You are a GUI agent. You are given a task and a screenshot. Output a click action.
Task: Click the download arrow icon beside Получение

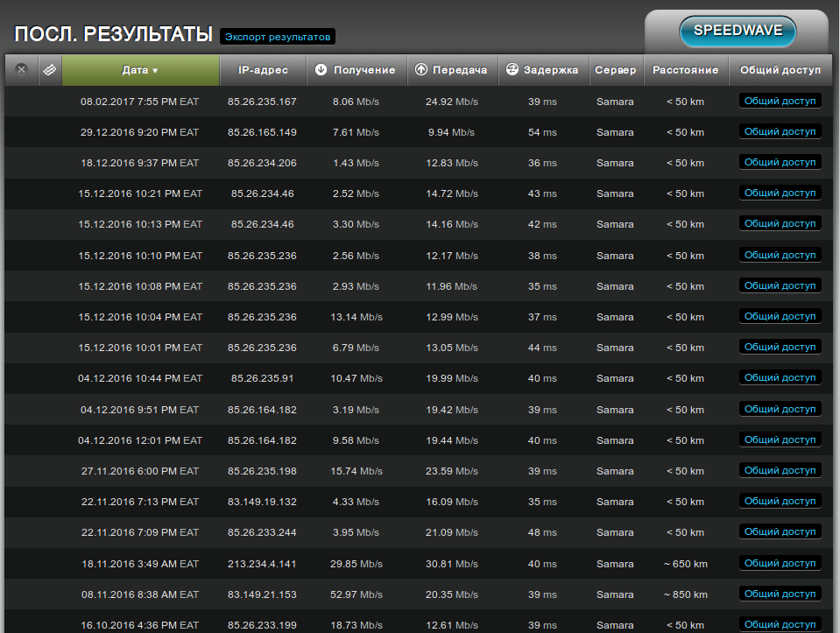point(321,69)
